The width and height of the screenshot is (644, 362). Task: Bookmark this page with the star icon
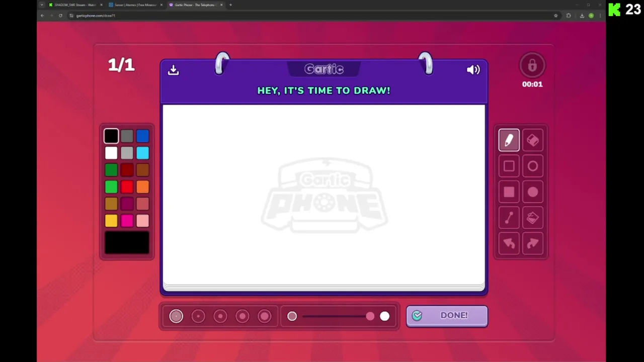555,16
